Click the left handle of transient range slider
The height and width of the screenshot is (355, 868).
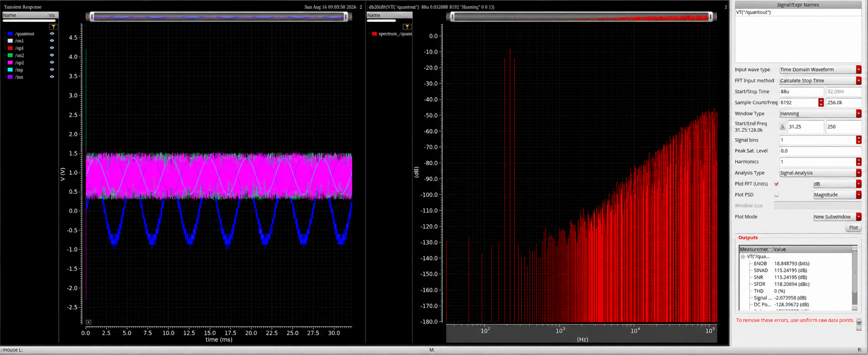click(x=92, y=17)
